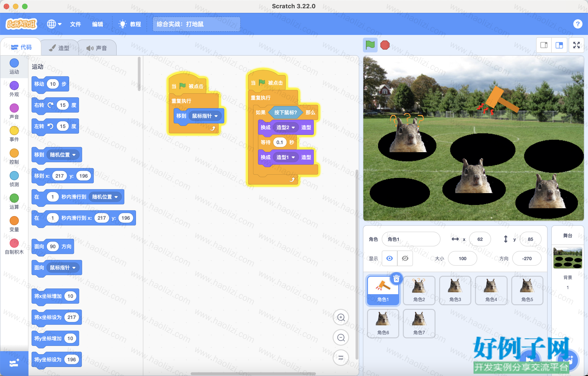Open the Scratch logo home
This screenshot has width=588, height=376.
click(x=21, y=24)
